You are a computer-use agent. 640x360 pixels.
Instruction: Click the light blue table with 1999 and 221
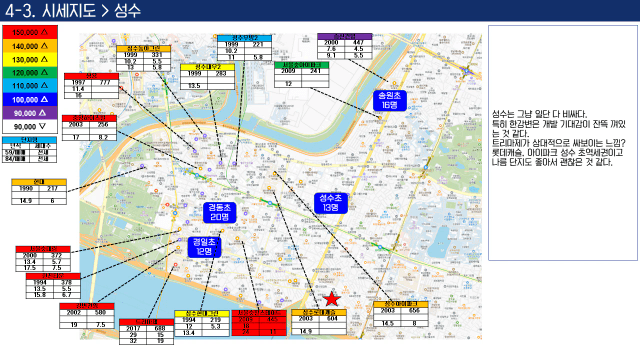point(244,48)
